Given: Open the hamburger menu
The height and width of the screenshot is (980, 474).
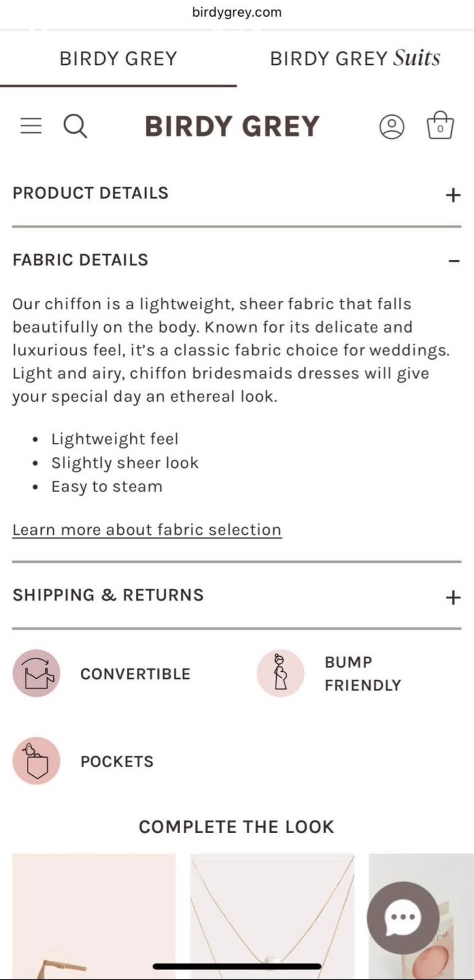Looking at the screenshot, I should pyautogui.click(x=31, y=126).
